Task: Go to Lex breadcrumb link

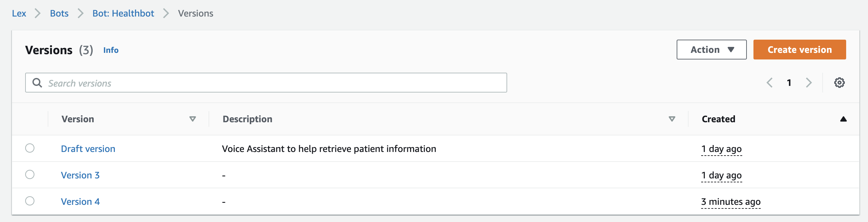Action: tap(19, 14)
